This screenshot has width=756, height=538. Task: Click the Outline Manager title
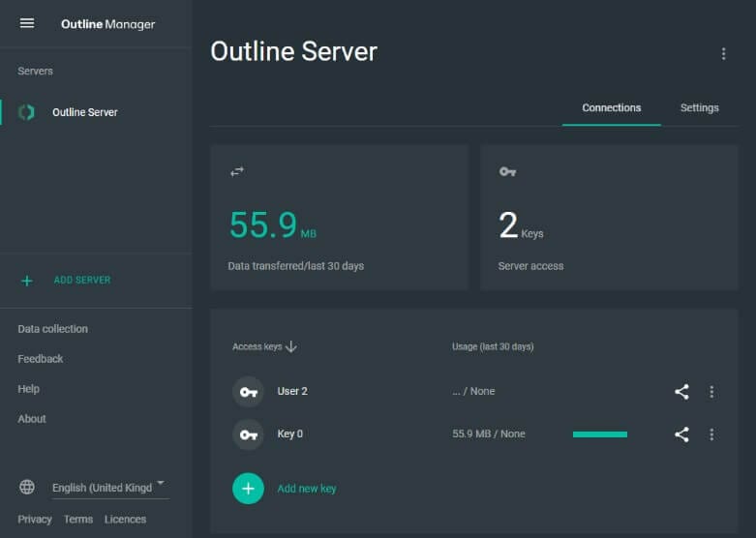(x=108, y=24)
